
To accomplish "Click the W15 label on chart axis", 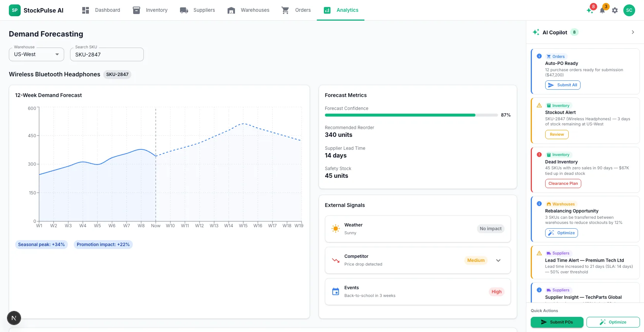I will [243, 226].
